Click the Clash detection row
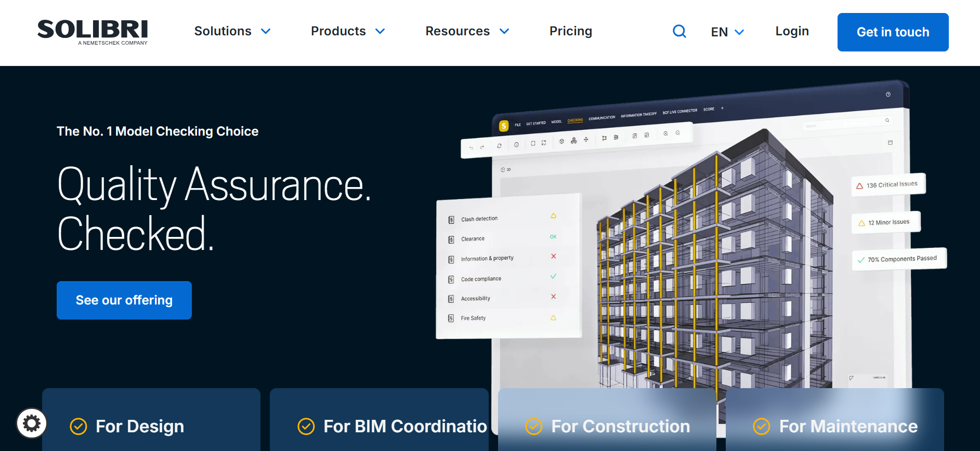Image resolution: width=980 pixels, height=451 pixels. tap(503, 218)
